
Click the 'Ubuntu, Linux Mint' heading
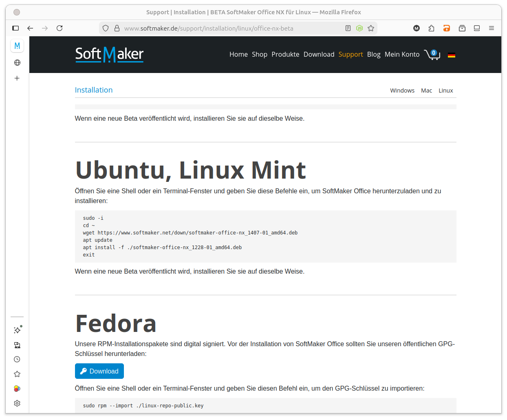coord(191,170)
